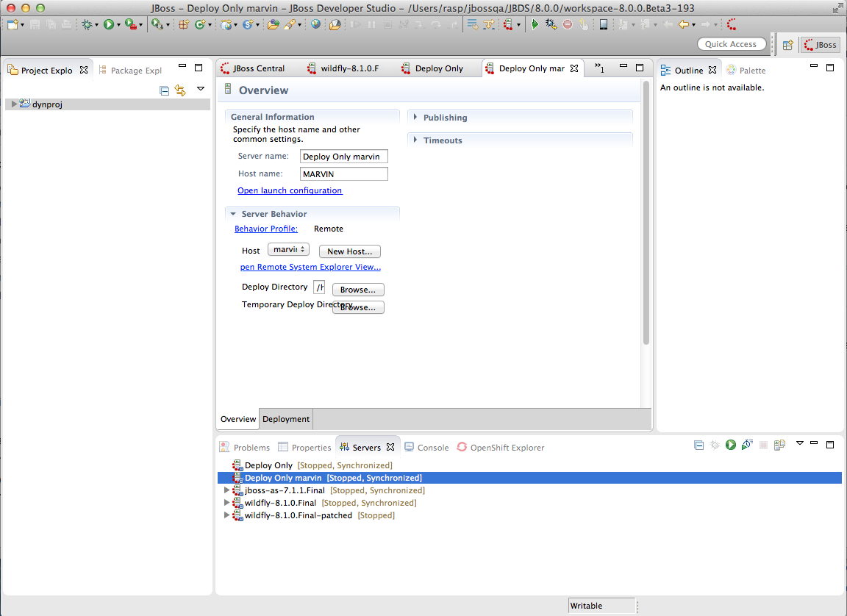Open Project Explorer view menu triangle
Screen dimensions: 847x616
[201, 88]
